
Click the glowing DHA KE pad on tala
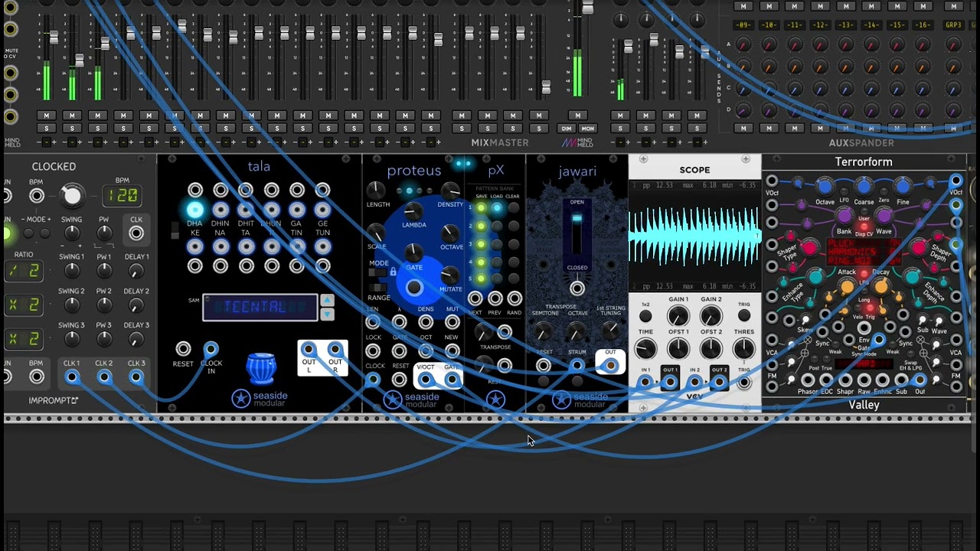click(x=195, y=210)
